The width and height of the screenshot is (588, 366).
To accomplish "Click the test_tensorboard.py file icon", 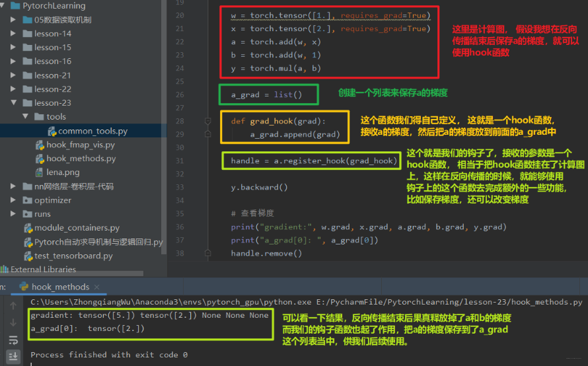I will click(28, 256).
